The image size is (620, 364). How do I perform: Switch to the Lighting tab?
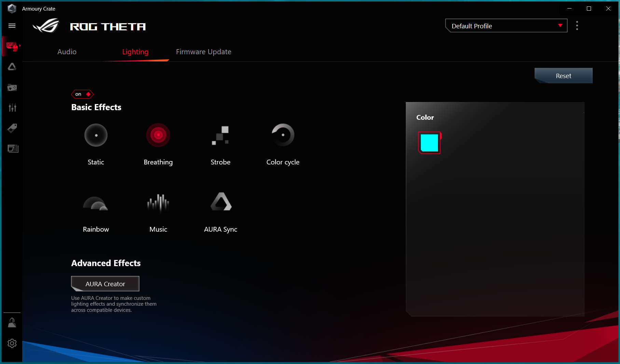tap(135, 52)
